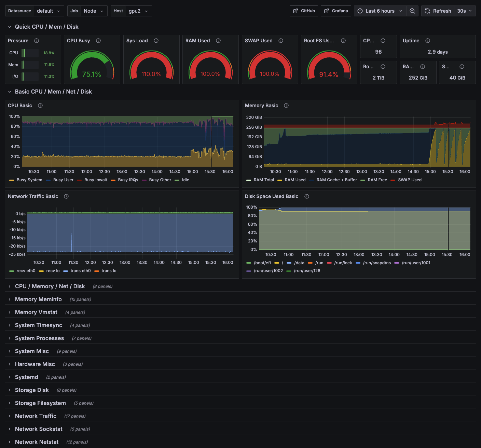Viewport: 481px width, 448px height.
Task: Click the info icon beside Uptime
Action: pyautogui.click(x=428, y=41)
